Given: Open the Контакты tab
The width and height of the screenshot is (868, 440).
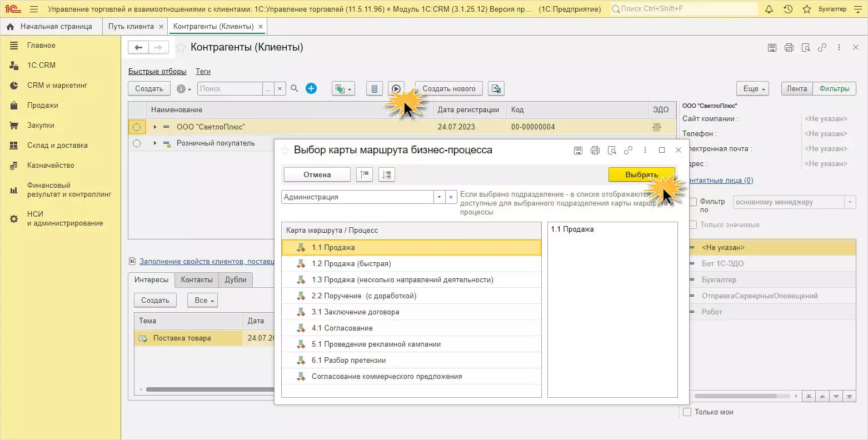Looking at the screenshot, I should tap(197, 280).
